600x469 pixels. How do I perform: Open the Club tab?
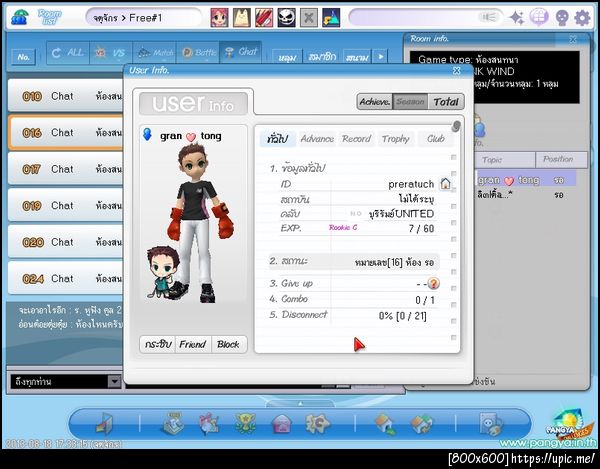click(435, 138)
